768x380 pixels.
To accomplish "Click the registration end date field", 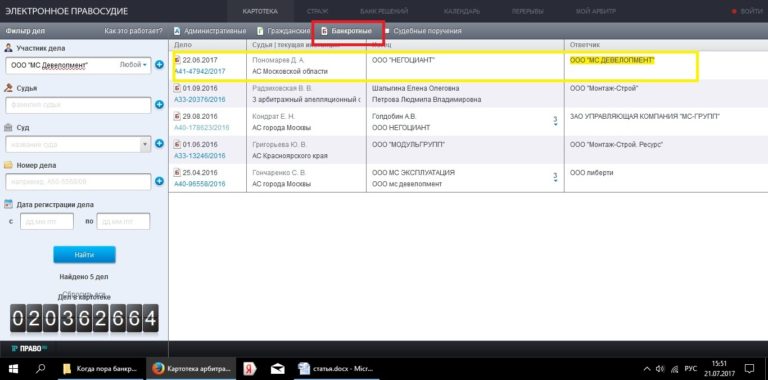I will click(123, 221).
